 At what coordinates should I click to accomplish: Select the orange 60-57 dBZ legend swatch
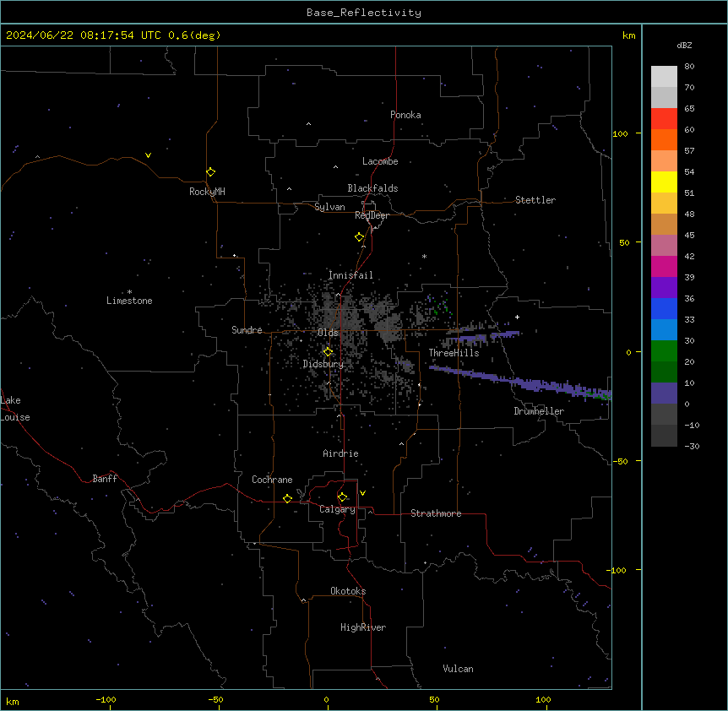[x=664, y=140]
